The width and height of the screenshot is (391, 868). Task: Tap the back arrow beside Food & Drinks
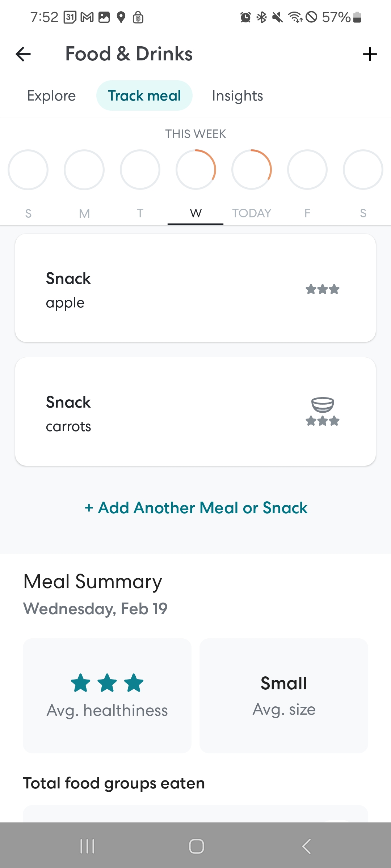click(23, 54)
